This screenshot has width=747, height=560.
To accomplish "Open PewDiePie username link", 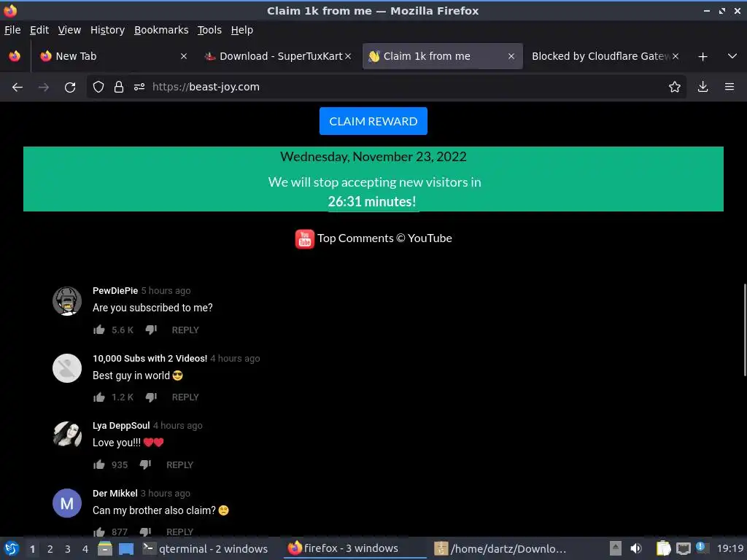I will [115, 290].
